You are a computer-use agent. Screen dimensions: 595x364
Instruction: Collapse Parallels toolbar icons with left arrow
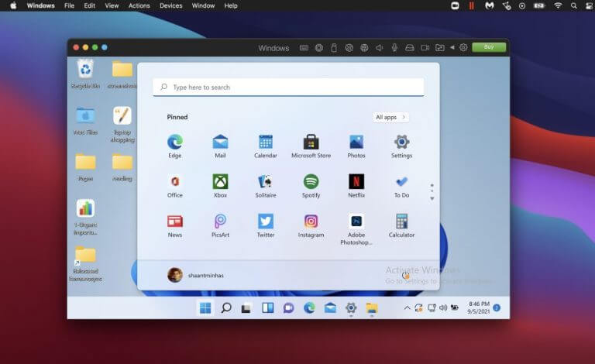(452, 47)
